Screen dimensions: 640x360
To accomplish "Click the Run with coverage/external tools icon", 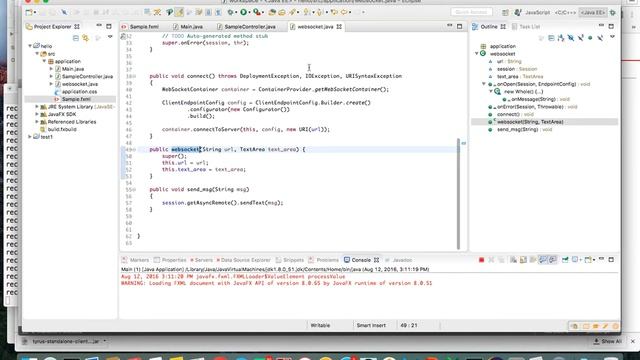I will click(x=257, y=12).
